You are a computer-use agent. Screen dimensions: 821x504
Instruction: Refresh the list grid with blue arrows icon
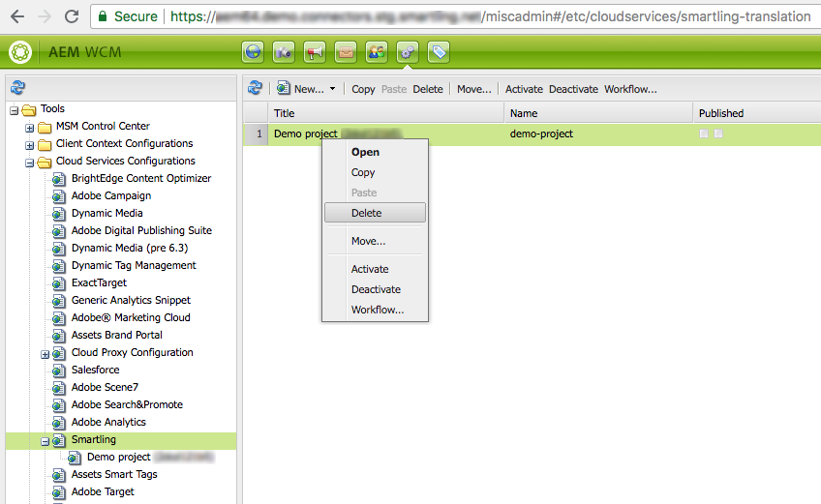coord(255,88)
